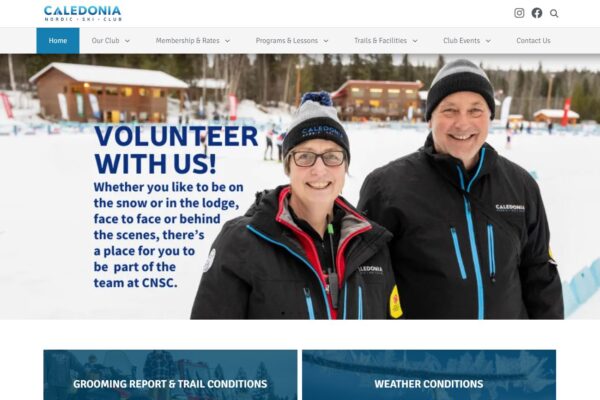The width and height of the screenshot is (600, 400).
Task: Click the Caledonia Nordic Ski Club logo
Action: click(83, 13)
